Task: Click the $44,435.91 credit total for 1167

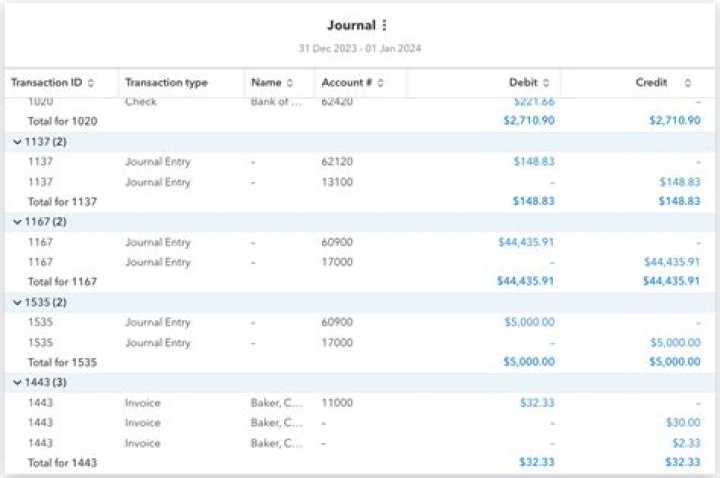Action: coord(671,282)
